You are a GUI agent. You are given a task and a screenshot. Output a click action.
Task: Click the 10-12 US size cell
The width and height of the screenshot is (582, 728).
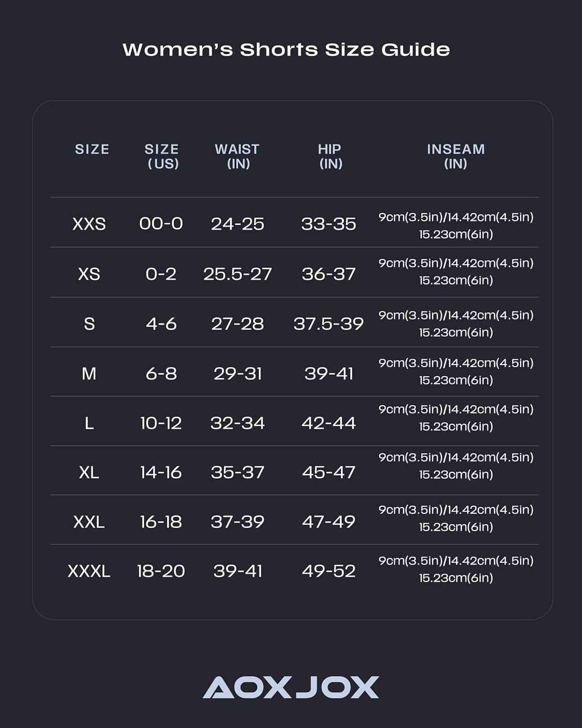[161, 423]
